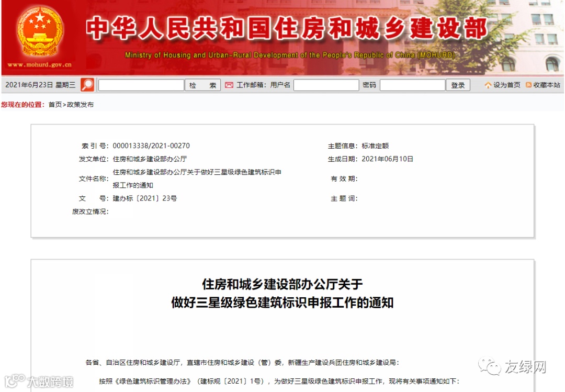Click the date text 2021年6月23日 星期三
Image resolution: width=565 pixels, height=392 pixels.
[40, 85]
